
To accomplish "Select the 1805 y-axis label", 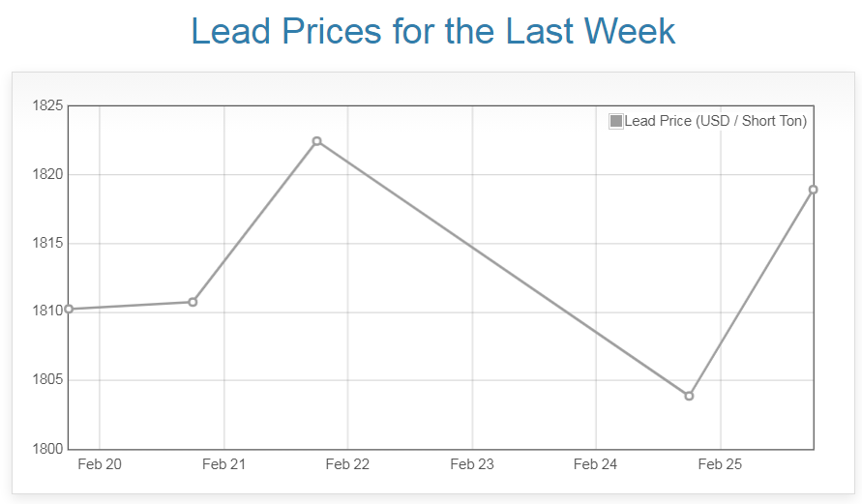I will click(47, 380).
